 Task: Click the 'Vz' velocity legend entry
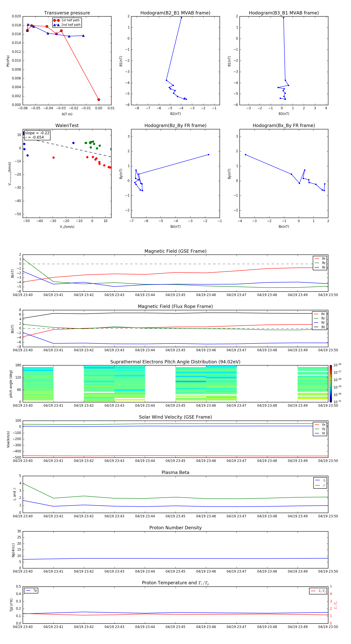320,433
